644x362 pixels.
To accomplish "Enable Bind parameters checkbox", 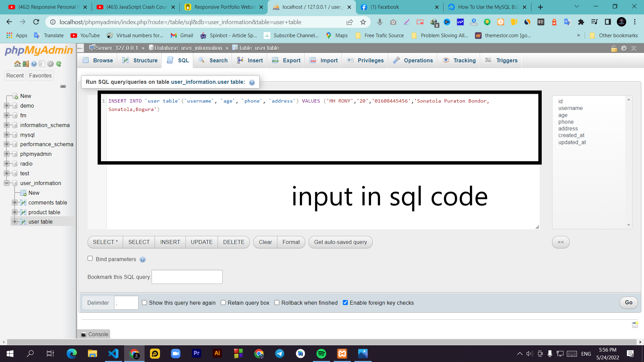I will coord(90,258).
